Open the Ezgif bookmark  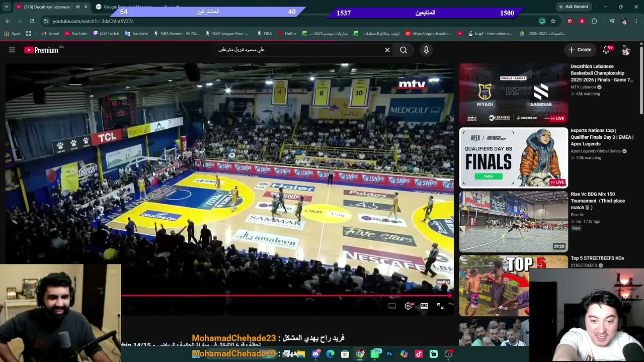tap(489, 34)
